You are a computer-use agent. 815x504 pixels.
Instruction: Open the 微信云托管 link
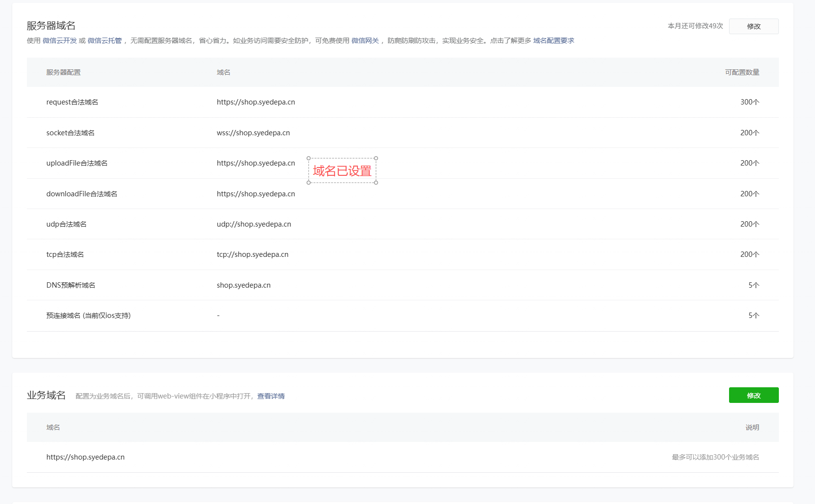pos(104,41)
